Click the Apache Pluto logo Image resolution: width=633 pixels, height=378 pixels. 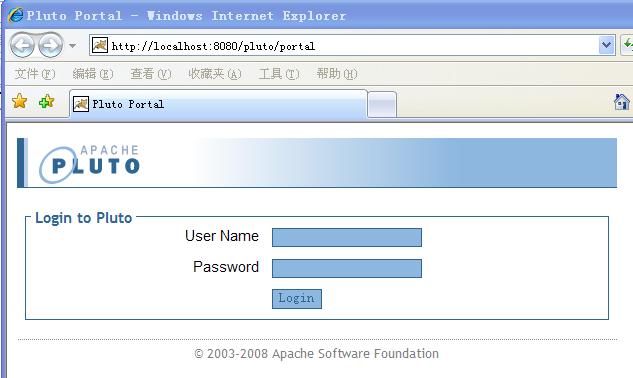click(x=90, y=164)
